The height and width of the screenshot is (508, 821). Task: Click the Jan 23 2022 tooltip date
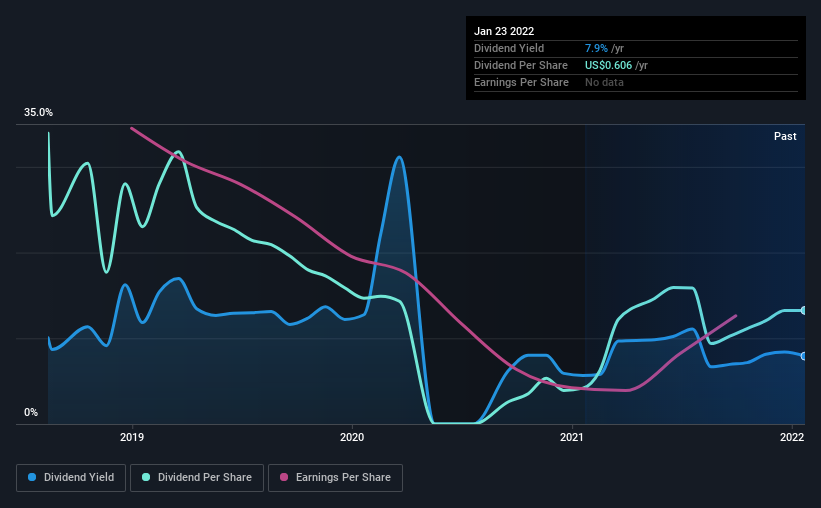tap(504, 31)
